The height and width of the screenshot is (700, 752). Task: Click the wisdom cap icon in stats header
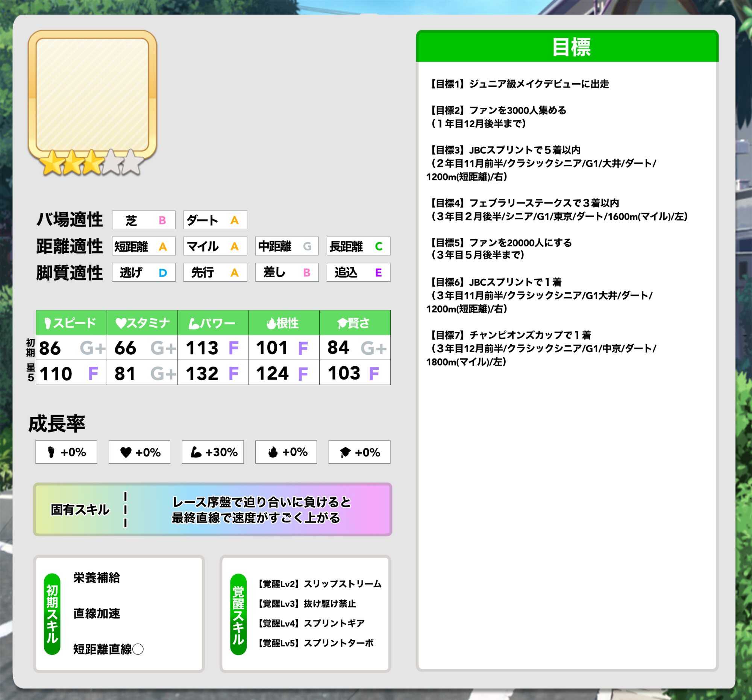tap(342, 323)
